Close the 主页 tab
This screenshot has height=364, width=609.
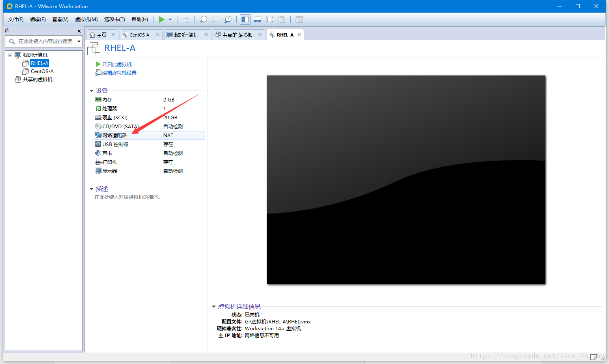tap(113, 35)
